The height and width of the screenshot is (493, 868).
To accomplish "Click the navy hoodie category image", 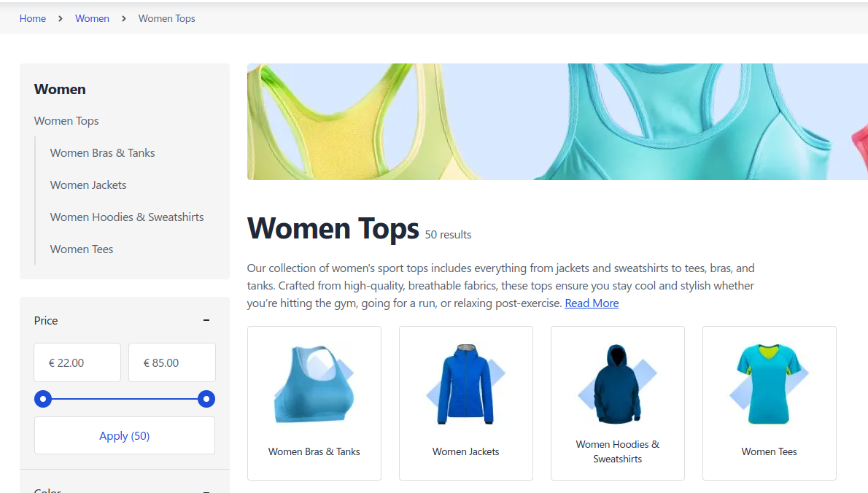I will (617, 384).
